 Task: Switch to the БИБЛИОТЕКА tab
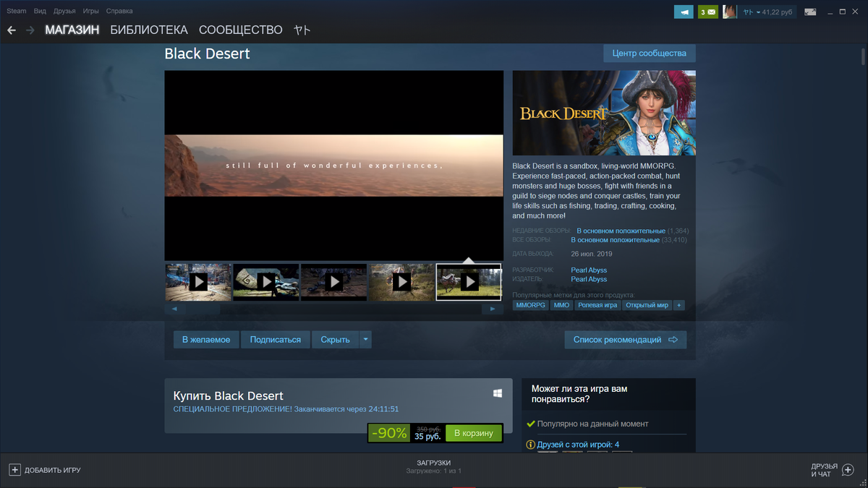149,30
